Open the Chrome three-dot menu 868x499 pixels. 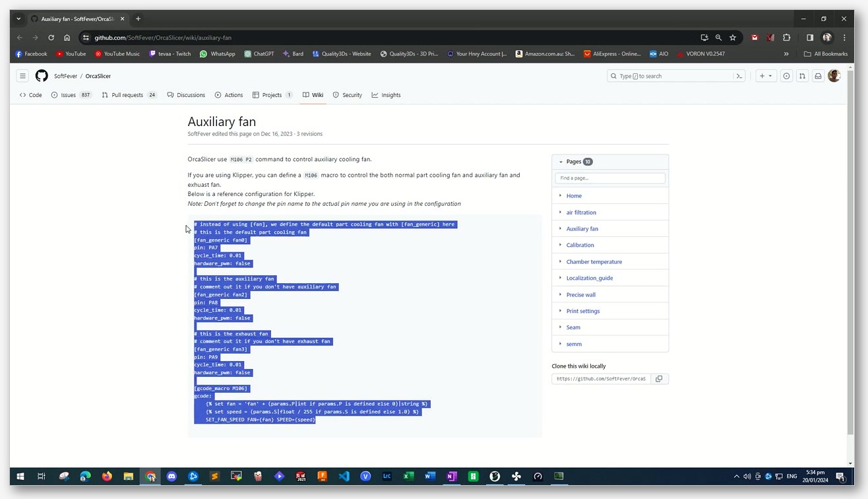tap(844, 38)
